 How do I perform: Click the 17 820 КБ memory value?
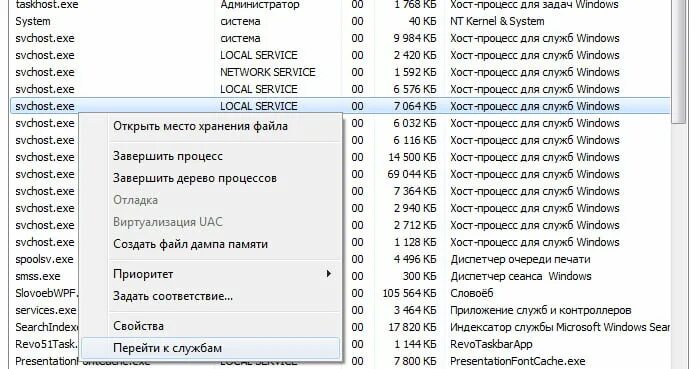click(x=412, y=327)
